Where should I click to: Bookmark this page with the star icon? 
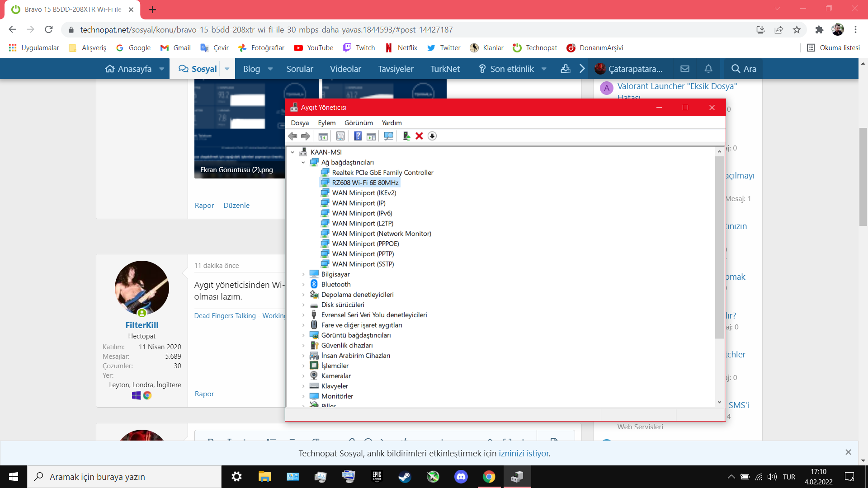click(797, 30)
